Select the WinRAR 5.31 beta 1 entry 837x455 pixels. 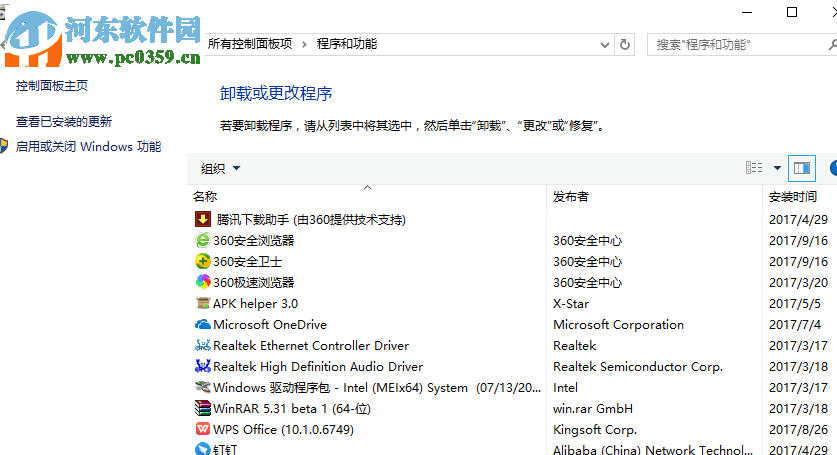coord(291,409)
